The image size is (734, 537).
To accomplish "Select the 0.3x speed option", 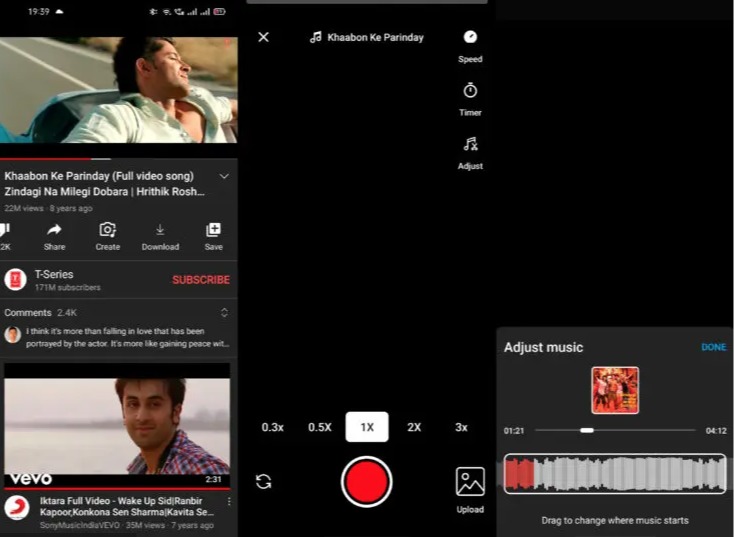I will (x=272, y=427).
